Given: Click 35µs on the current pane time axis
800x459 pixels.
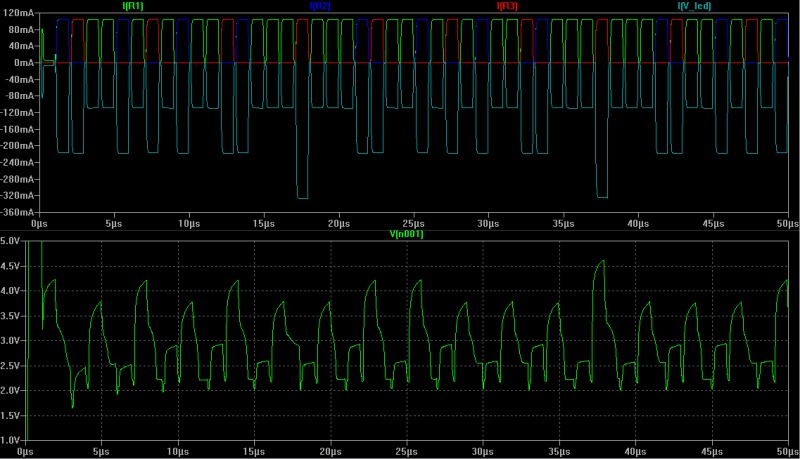Looking at the screenshot, I should [563, 224].
